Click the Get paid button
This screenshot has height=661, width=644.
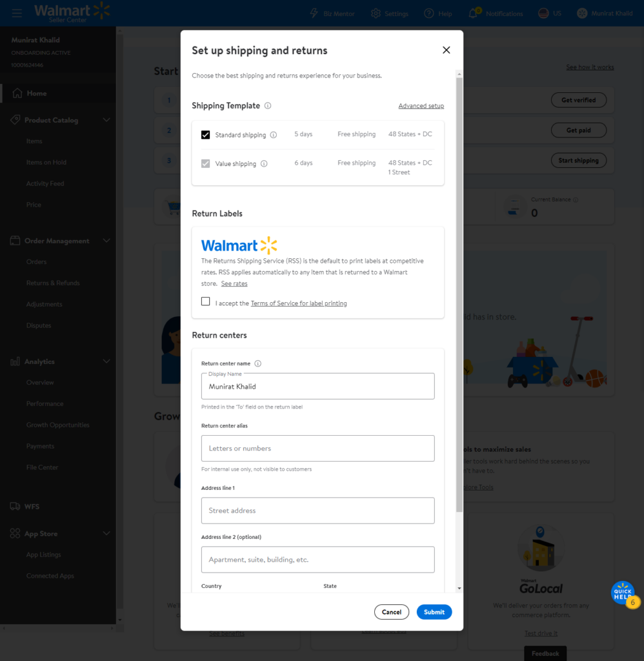click(579, 130)
